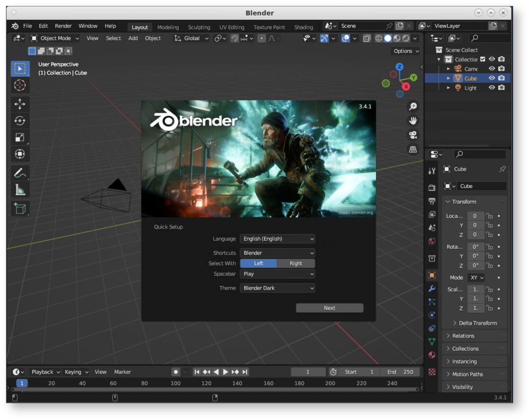Image resolution: width=530 pixels, height=420 pixels.
Task: Disable Cube in renders camera icon
Action: [x=502, y=78]
